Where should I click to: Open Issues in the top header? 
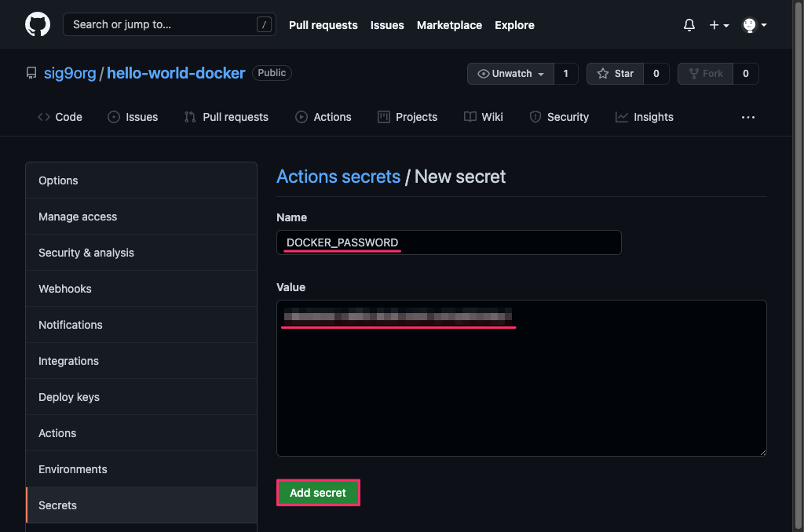pyautogui.click(x=387, y=25)
